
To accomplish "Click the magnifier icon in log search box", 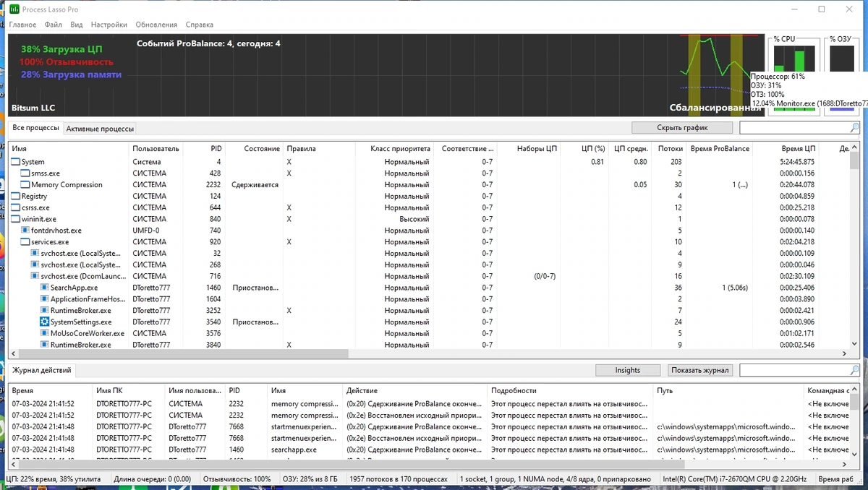I will (x=854, y=370).
